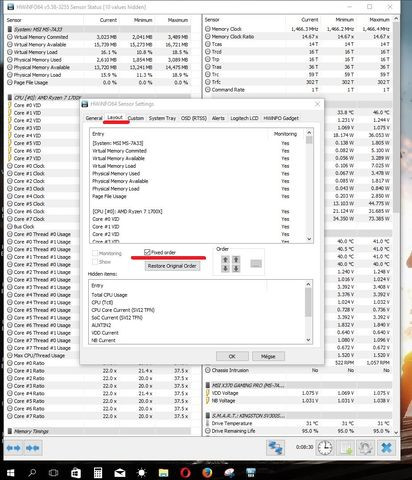The width and height of the screenshot is (412, 480).
Task: Click scroll-down arrow of the Entry list scrollbar
Action: (309, 239)
